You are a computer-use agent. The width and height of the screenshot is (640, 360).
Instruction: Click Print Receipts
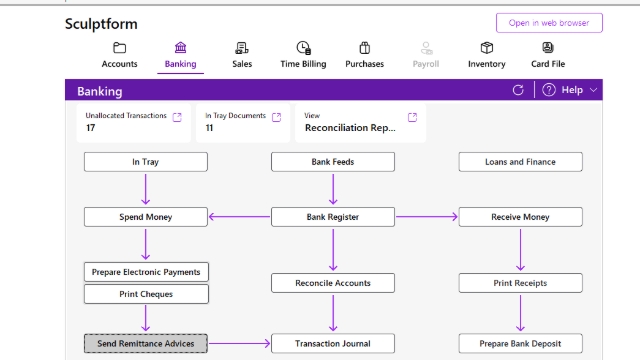(x=520, y=283)
